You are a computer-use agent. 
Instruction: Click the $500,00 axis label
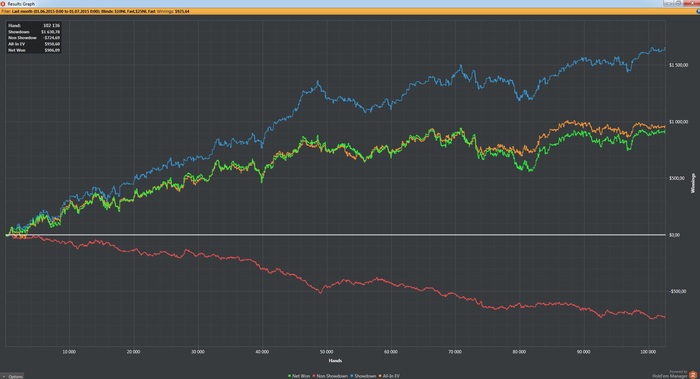coord(677,179)
